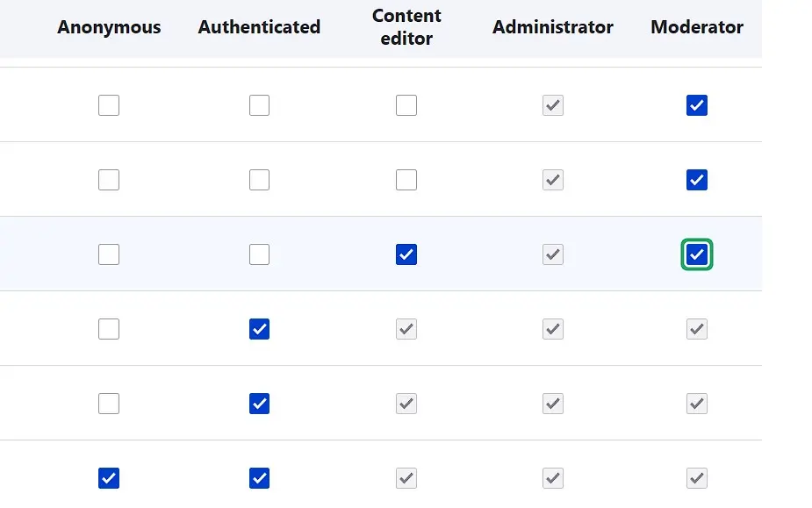Disable the Authenticated checkbox in the fourth row
Viewport: 812px width, 508px height.
[259, 328]
